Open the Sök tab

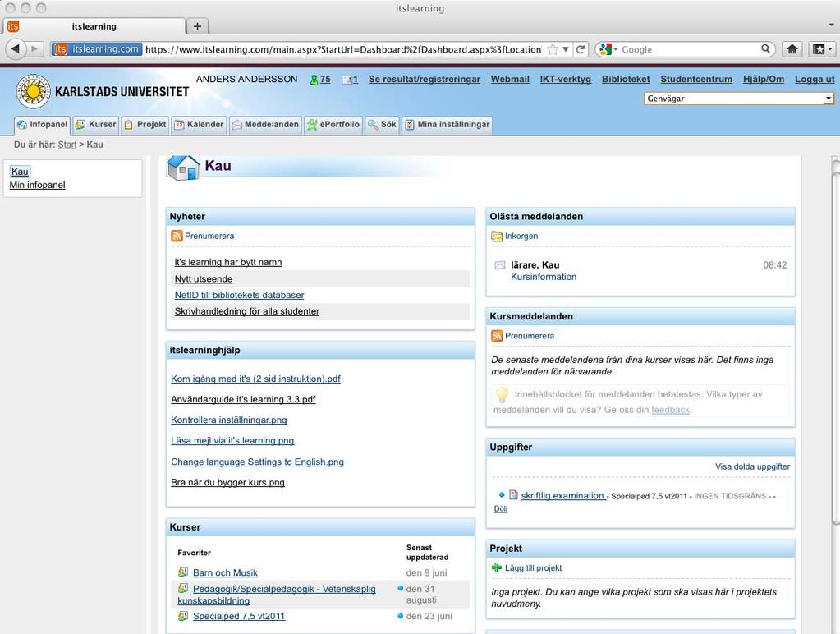click(382, 124)
